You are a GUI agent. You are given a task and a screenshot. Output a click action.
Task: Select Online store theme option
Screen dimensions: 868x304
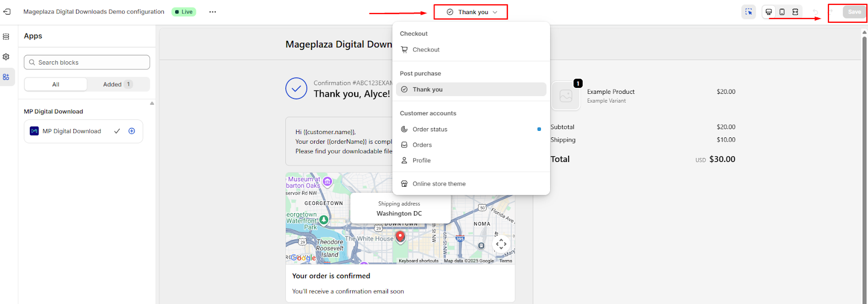point(439,184)
